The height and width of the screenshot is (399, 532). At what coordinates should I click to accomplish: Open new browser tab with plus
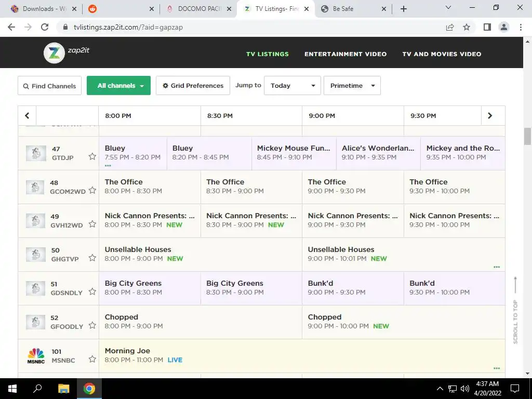click(x=403, y=9)
